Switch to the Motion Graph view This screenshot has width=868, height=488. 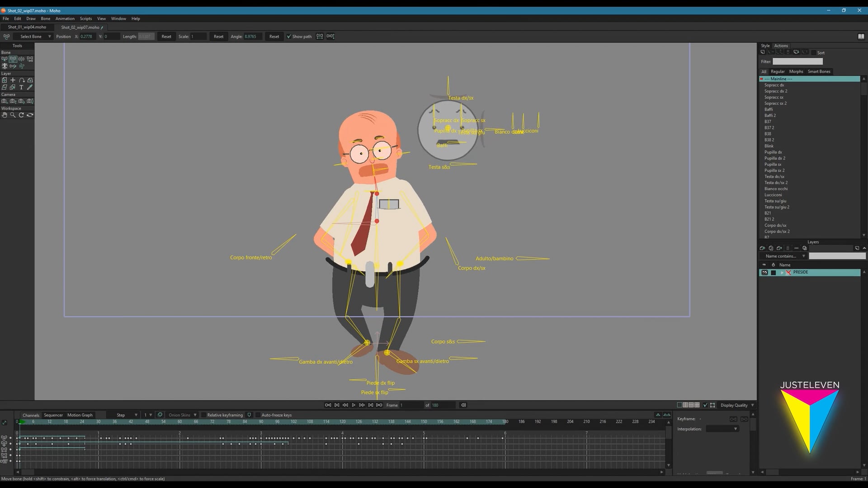point(80,415)
